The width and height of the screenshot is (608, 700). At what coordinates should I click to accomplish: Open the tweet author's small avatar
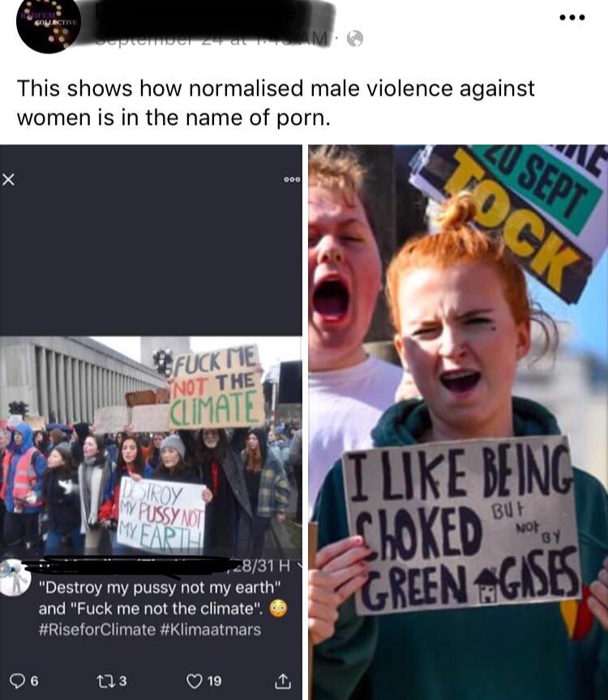pos(15,577)
